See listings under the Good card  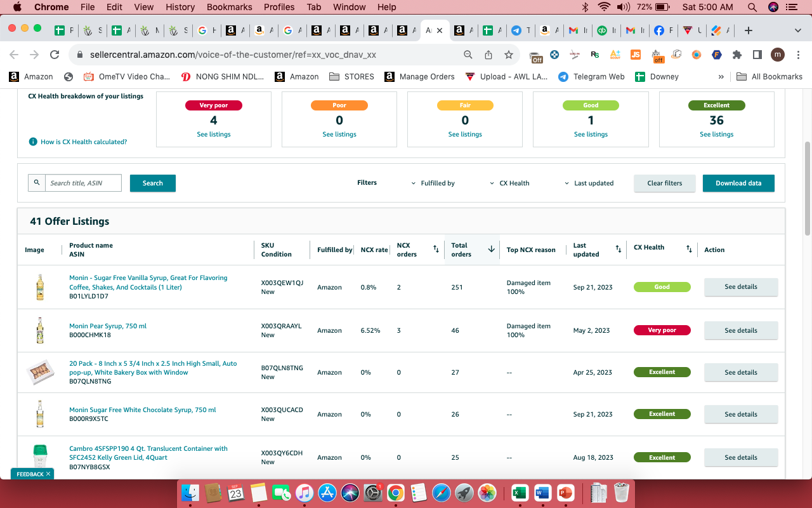tap(591, 135)
